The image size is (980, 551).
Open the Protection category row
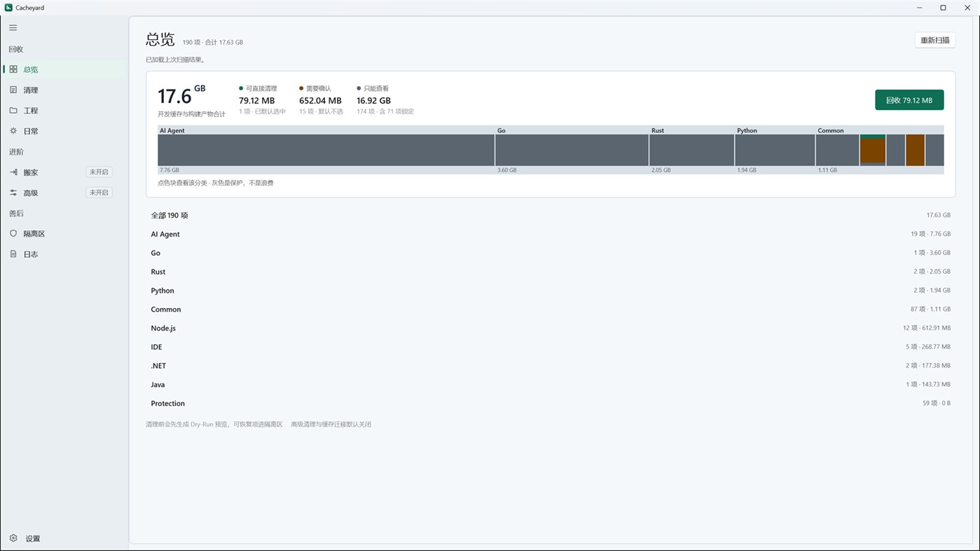pyautogui.click(x=551, y=403)
